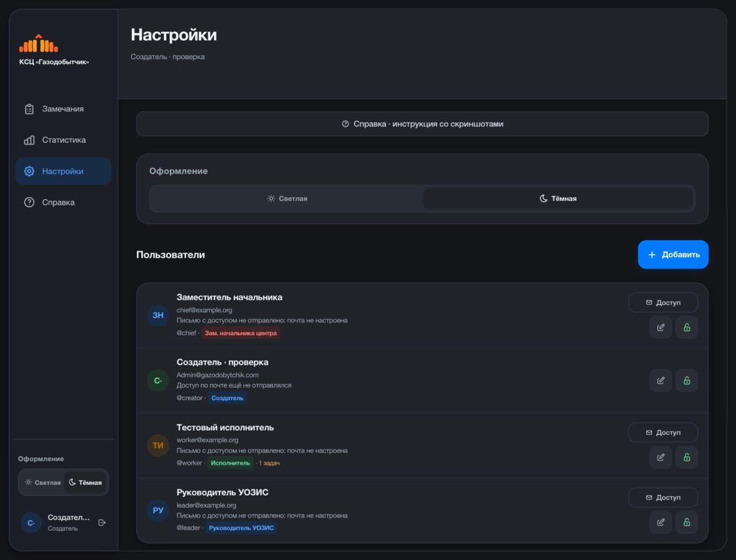Click the green avatar beside Создатель · проверка
This screenshot has width=736, height=560.
click(x=158, y=380)
